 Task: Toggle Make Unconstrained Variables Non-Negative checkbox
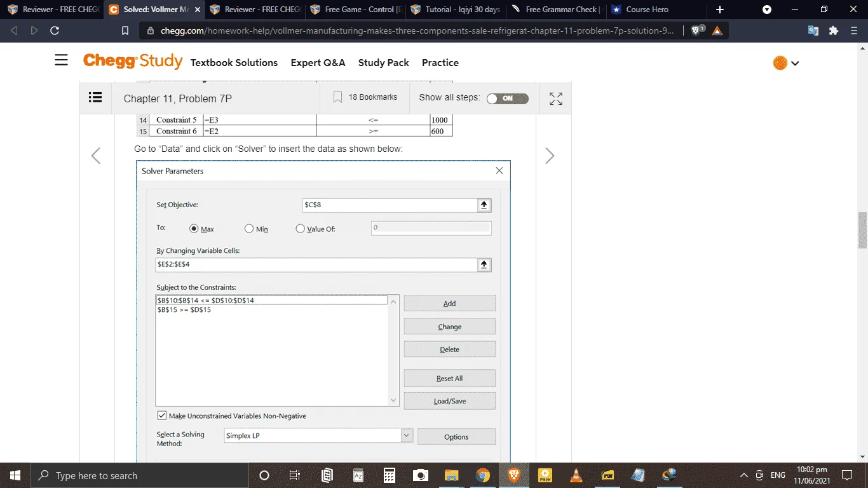161,416
